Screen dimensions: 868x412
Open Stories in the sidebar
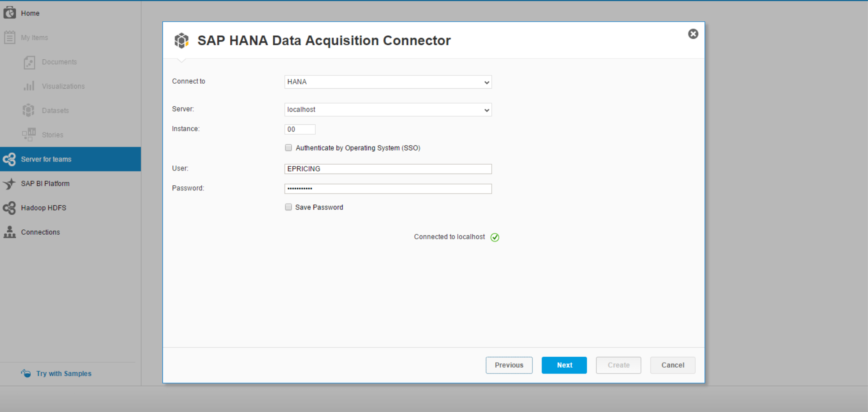(52, 135)
